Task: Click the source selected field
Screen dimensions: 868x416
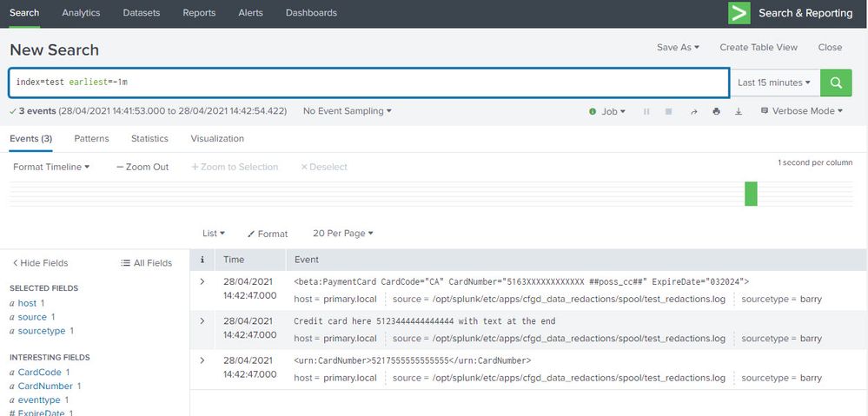Action: [32, 317]
